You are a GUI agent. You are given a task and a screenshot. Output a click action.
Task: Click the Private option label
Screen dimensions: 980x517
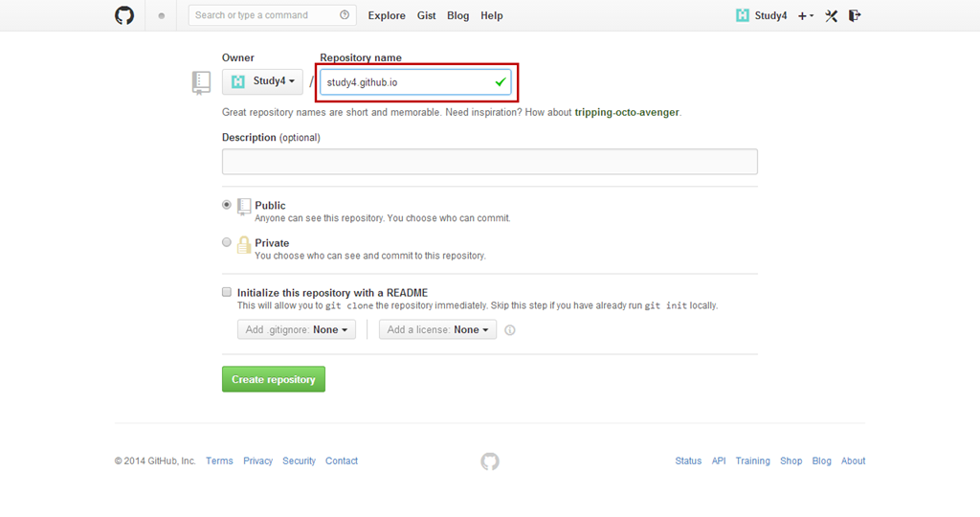(272, 242)
